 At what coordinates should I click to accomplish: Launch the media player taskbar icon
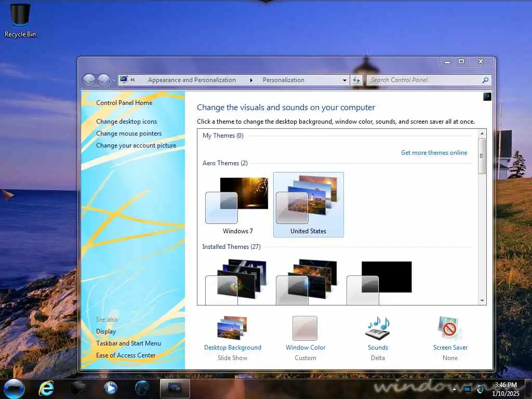click(x=110, y=389)
